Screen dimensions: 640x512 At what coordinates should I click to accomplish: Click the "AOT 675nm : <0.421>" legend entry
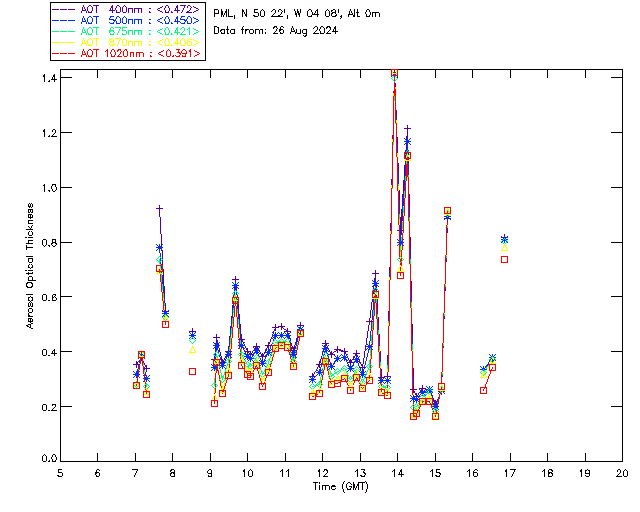pyautogui.click(x=127, y=31)
